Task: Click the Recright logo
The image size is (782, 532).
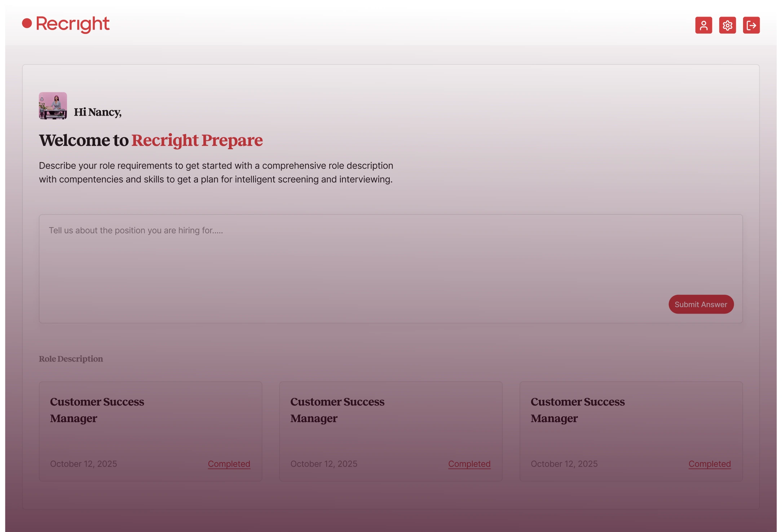Action: coord(66,24)
